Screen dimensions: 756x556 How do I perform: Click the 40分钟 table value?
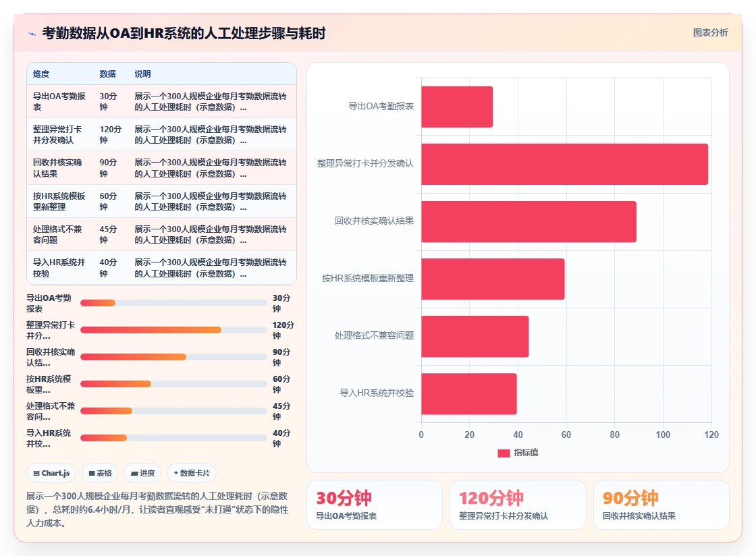pos(109,268)
